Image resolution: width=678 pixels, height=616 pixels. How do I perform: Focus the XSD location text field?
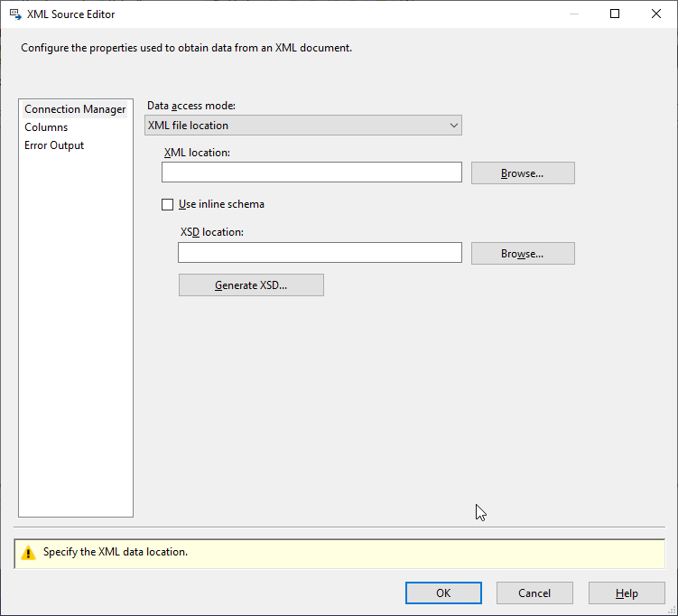tap(320, 253)
